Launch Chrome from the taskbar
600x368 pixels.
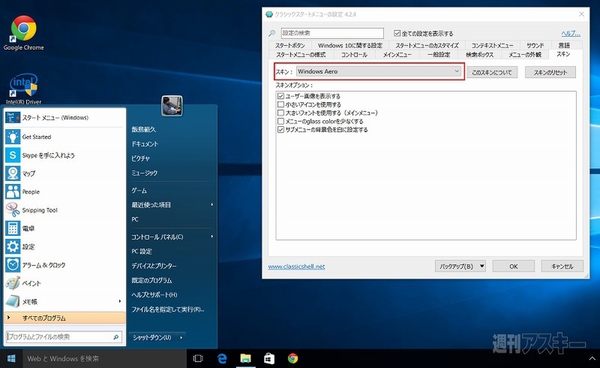click(x=293, y=358)
